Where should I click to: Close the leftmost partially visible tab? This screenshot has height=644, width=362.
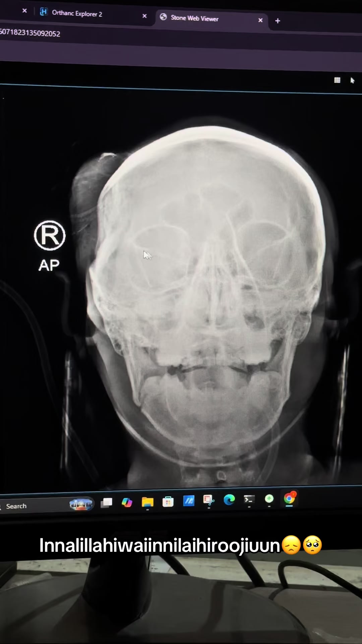click(24, 11)
